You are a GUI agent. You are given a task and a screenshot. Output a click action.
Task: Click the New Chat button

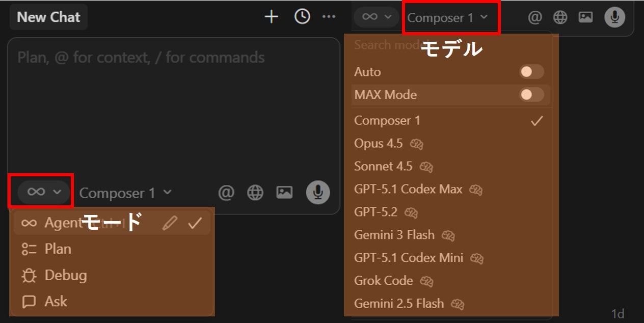pyautogui.click(x=48, y=17)
